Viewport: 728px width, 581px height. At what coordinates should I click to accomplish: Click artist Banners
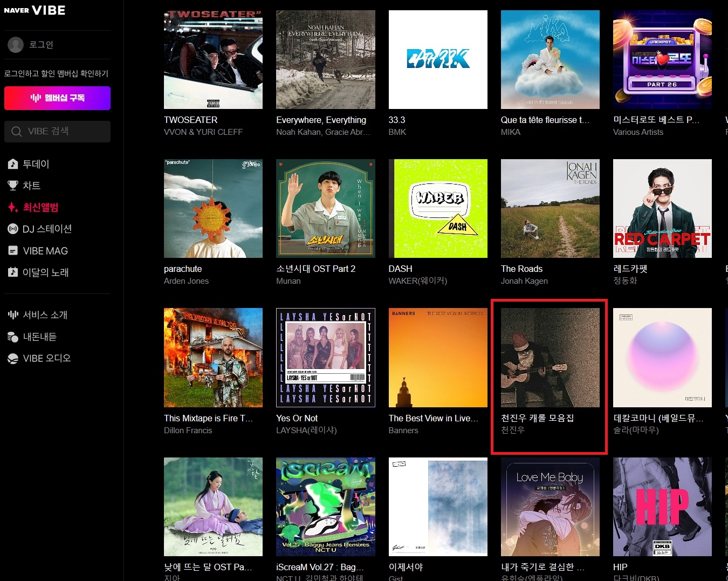point(403,430)
